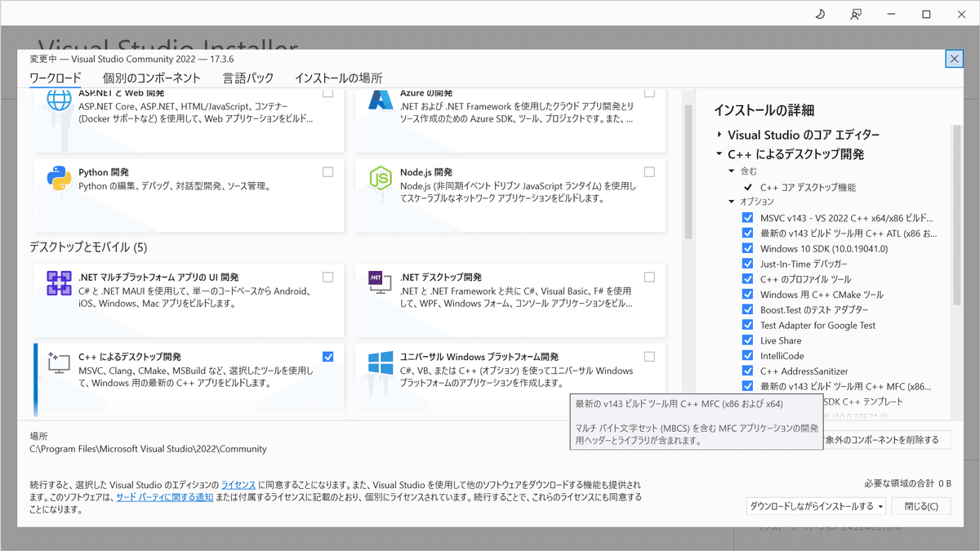The image size is (980, 551).
Task: Uncheck Test Adapter for Google Test
Action: [747, 325]
